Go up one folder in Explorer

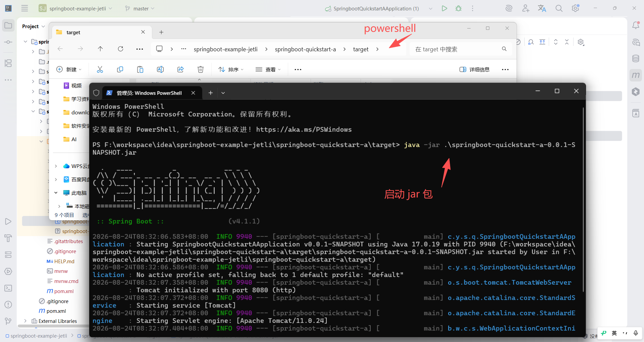(100, 49)
